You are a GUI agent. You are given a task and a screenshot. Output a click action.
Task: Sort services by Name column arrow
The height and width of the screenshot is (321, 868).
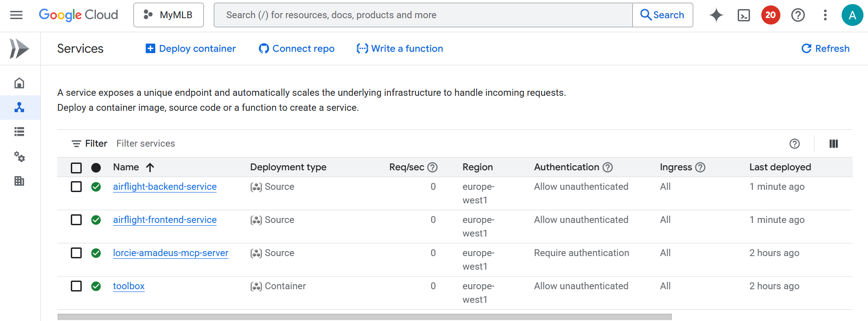(x=150, y=168)
